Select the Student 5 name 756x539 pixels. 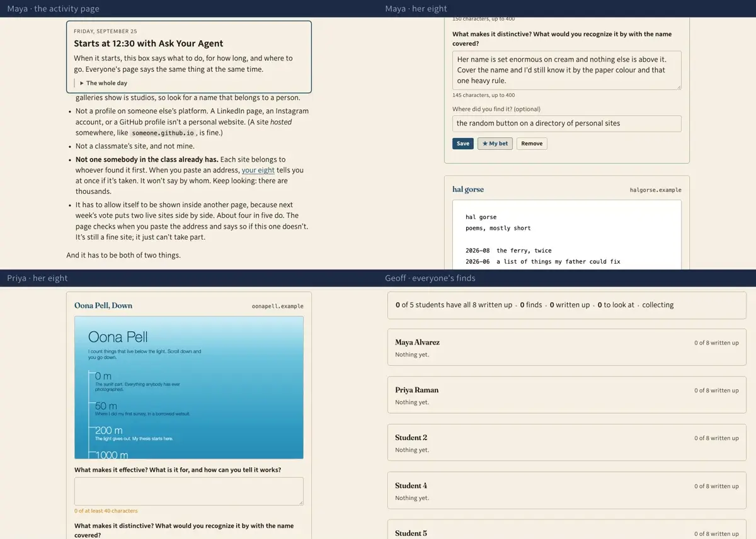click(411, 533)
